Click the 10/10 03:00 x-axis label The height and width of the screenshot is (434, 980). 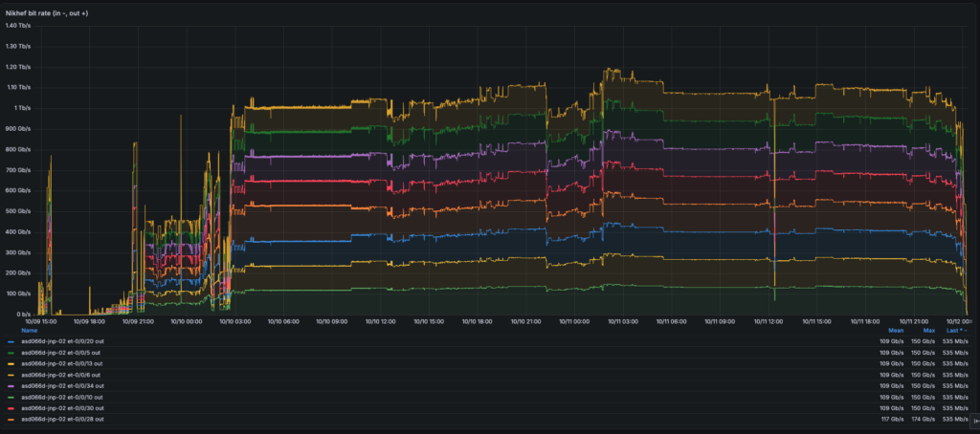pos(234,322)
